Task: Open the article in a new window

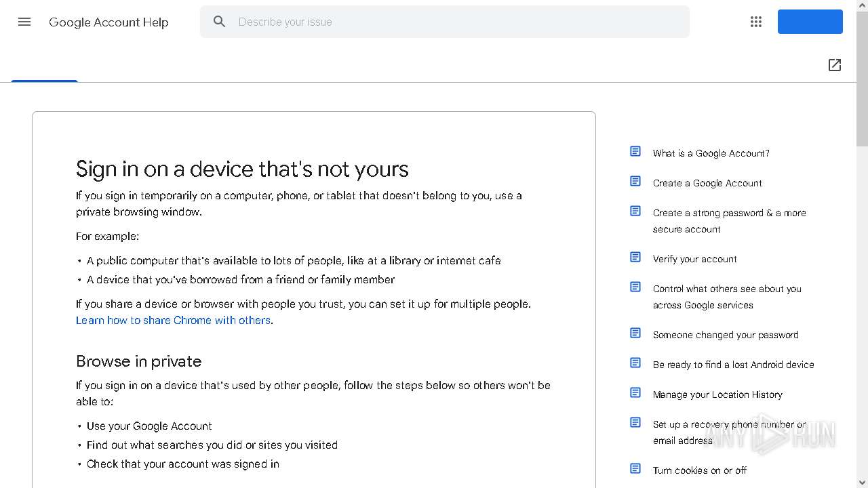Action: [x=835, y=65]
